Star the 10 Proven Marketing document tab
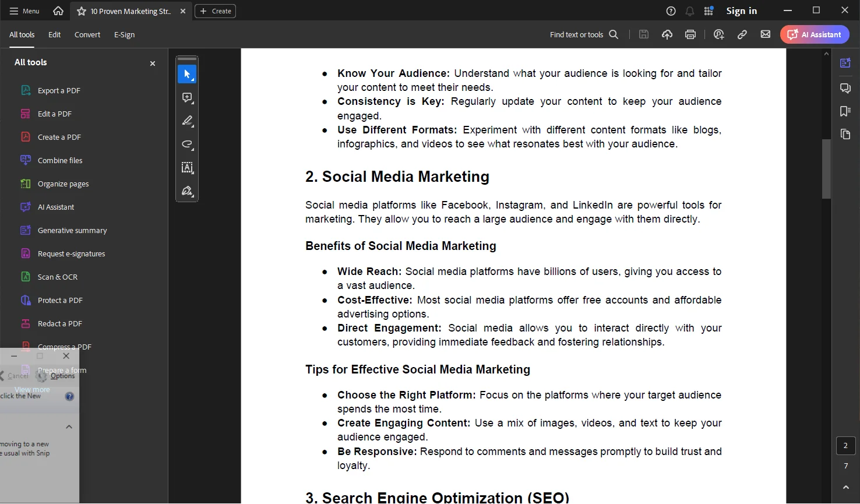Image resolution: width=860 pixels, height=504 pixels. pos(82,11)
